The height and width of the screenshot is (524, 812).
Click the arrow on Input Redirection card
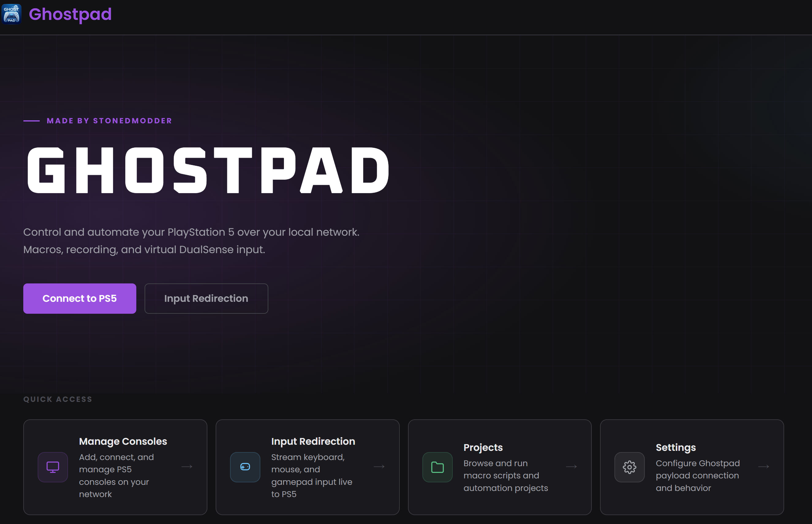pos(379,466)
